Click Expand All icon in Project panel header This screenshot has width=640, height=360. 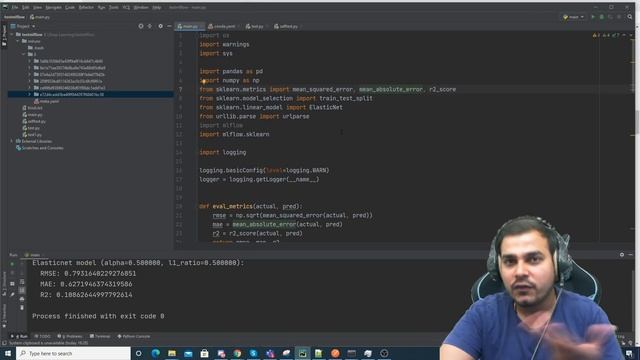pos(150,26)
